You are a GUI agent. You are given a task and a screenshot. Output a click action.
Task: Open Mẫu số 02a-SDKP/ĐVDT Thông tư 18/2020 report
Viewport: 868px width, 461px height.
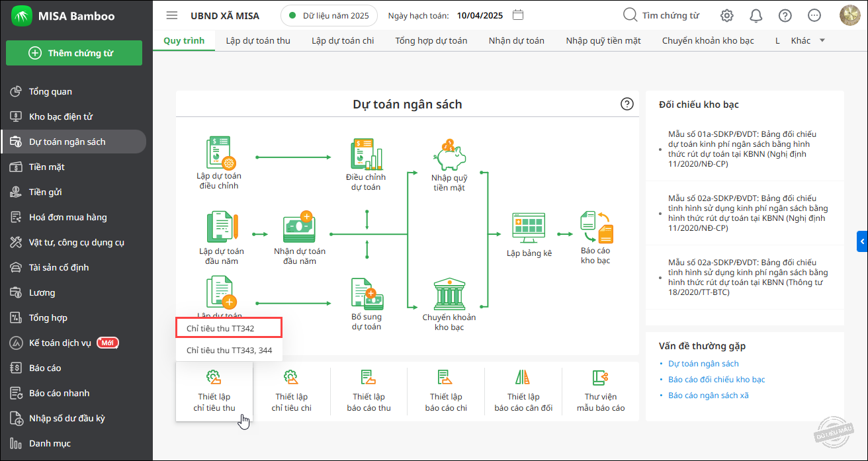(x=748, y=277)
